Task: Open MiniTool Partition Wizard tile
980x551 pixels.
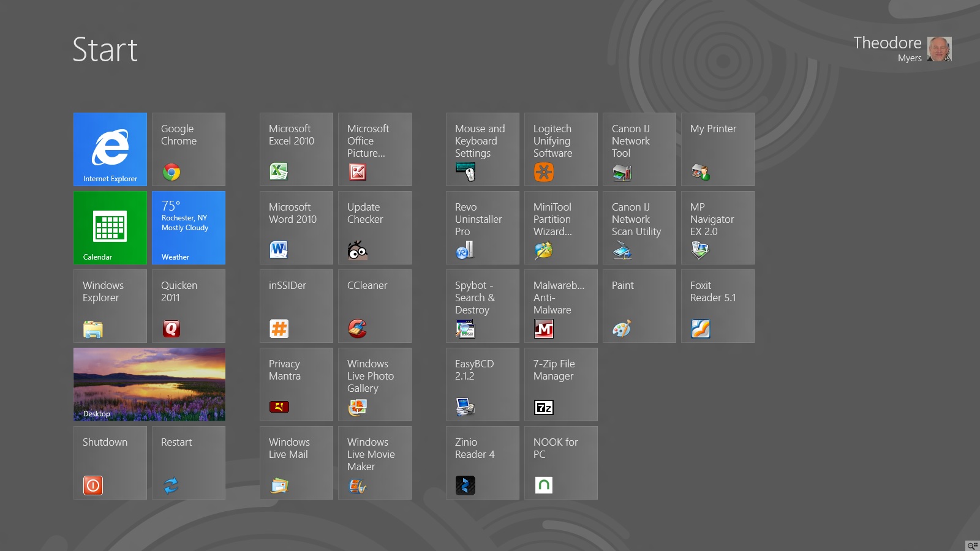Action: tap(561, 228)
